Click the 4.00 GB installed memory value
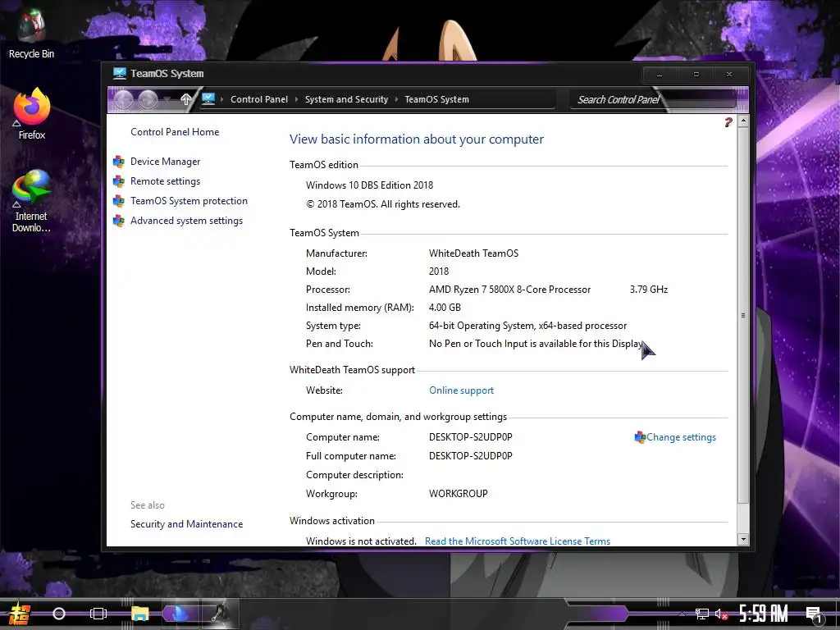840x630 pixels. pos(445,308)
